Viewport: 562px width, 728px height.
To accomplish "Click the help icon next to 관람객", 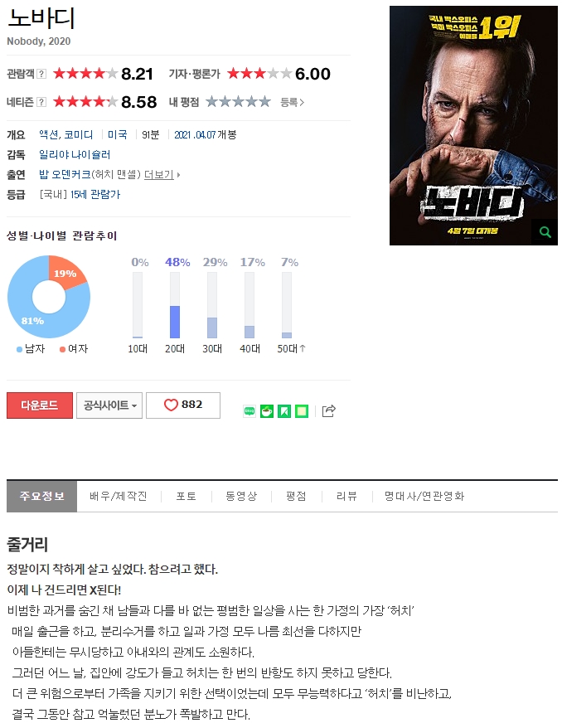I will [41, 73].
